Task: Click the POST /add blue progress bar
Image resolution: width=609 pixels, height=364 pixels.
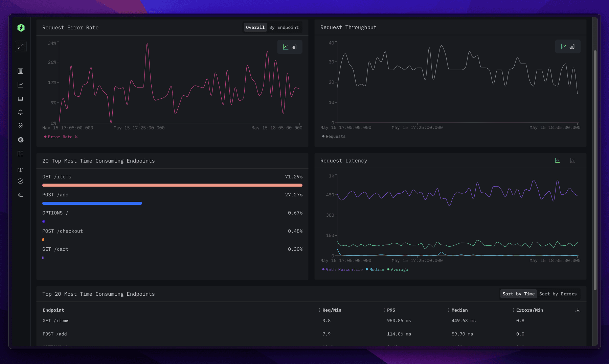Action: pos(92,203)
